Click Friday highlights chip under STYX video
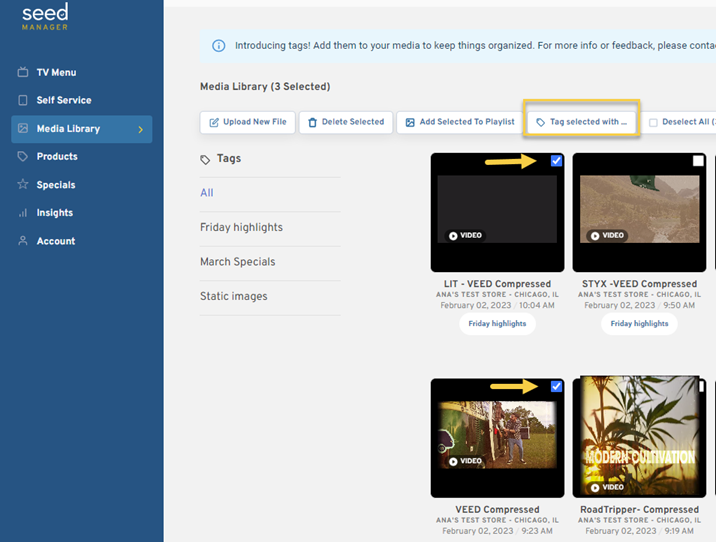Viewport: 716px width, 542px height. coord(639,324)
